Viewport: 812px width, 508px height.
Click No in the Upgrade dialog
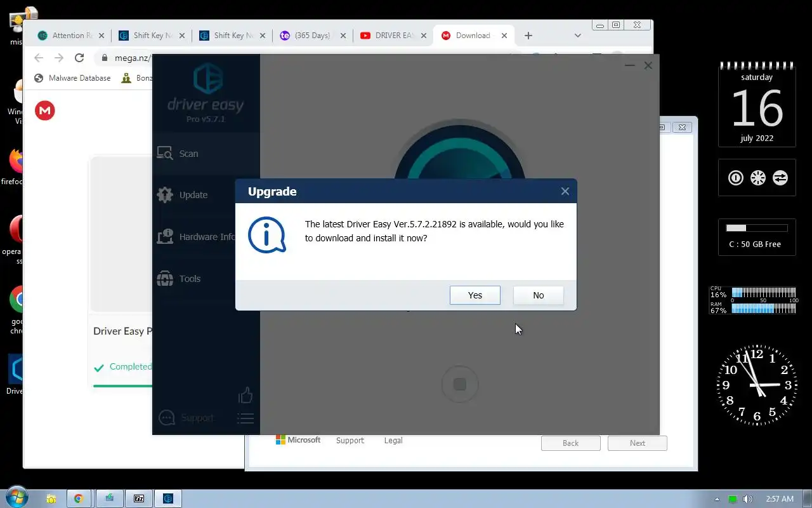[538, 295]
